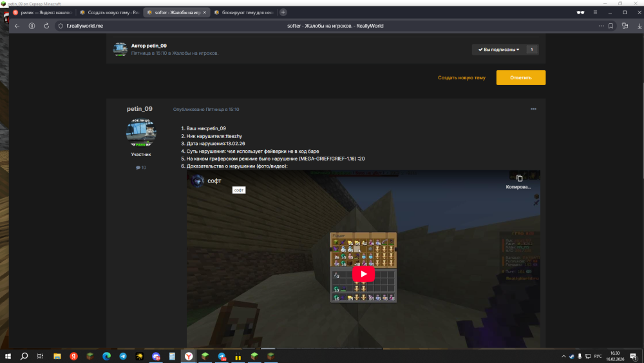Open the first Telegram icon on the taskbar
644x363 pixels.
[x=123, y=357]
